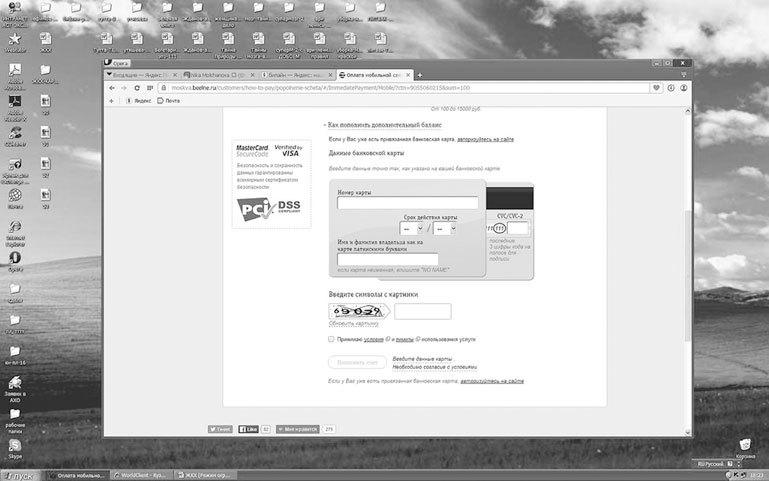Click the CVC/CVV-2 code field

click(517, 229)
